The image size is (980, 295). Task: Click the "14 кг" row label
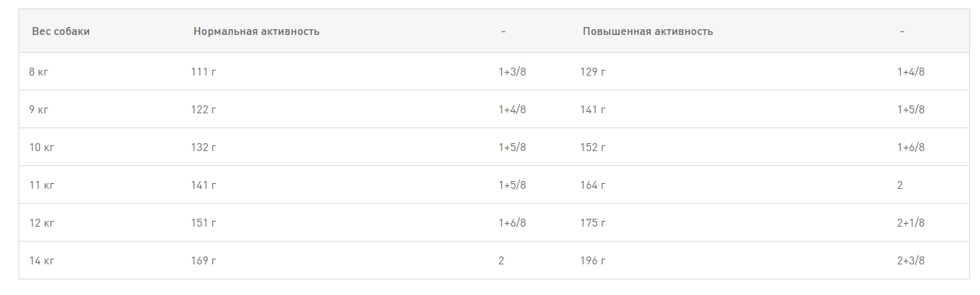42,261
